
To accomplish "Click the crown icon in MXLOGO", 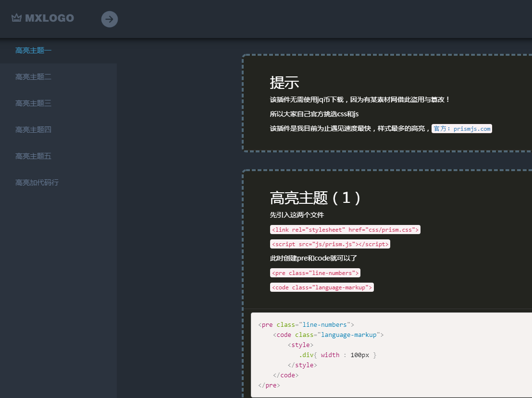I will click(x=16, y=18).
